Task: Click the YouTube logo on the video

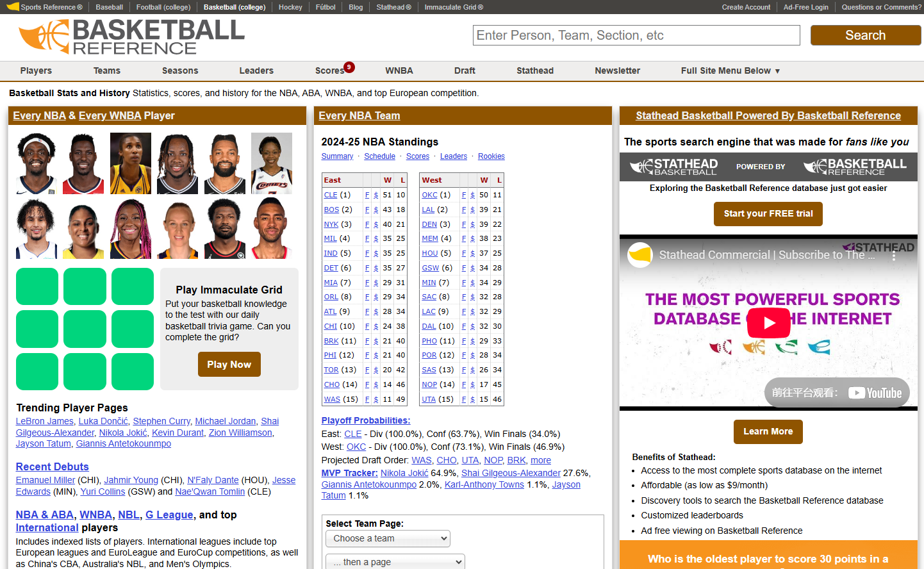Action: [875, 393]
